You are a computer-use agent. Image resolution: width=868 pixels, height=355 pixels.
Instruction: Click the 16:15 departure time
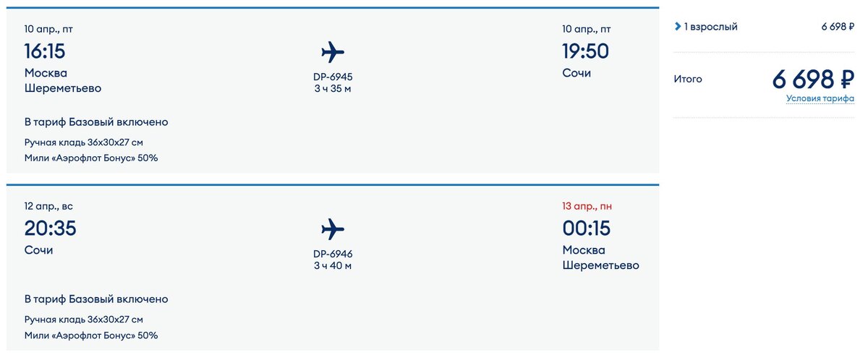tap(45, 51)
